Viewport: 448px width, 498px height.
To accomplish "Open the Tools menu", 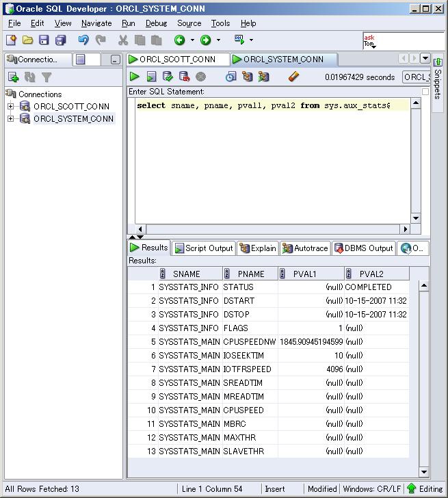I will coord(220,23).
